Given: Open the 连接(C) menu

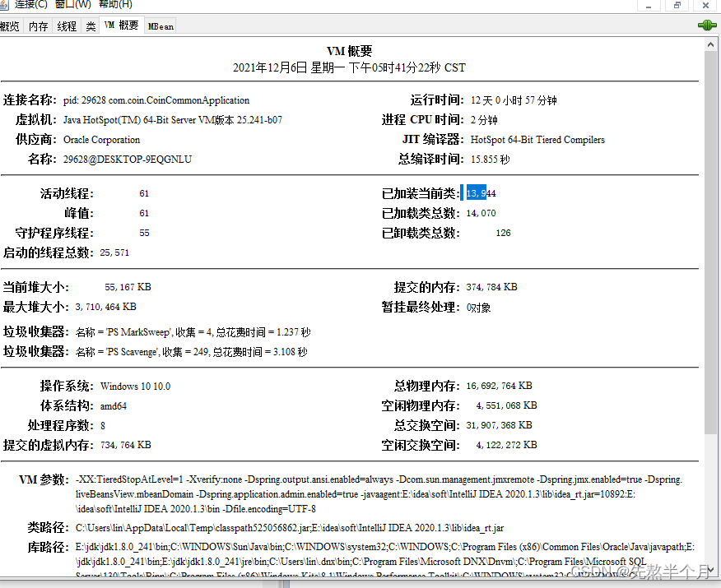Looking at the screenshot, I should click(x=30, y=4).
